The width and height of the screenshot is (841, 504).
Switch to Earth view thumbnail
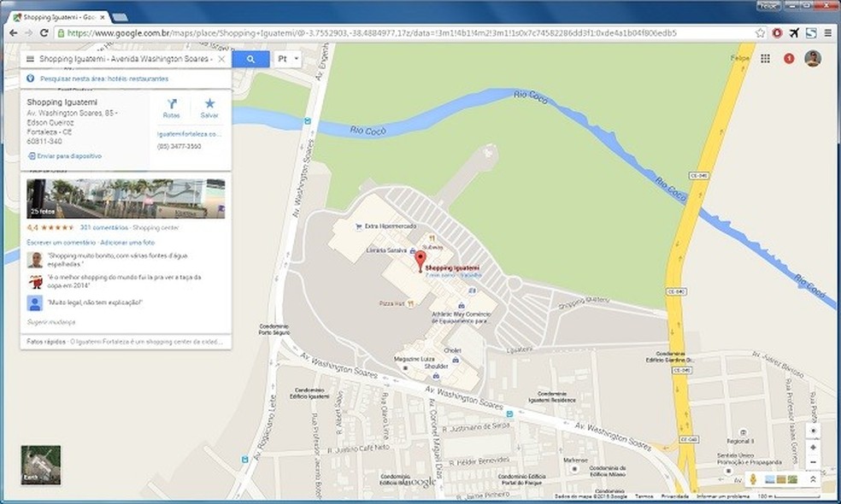tap(41, 465)
